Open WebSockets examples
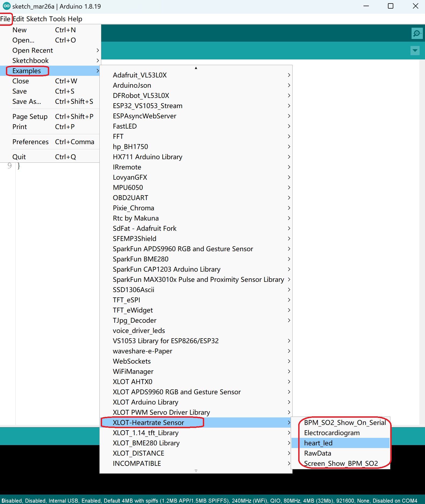Screen dimensions: 425x504 coord(196,361)
